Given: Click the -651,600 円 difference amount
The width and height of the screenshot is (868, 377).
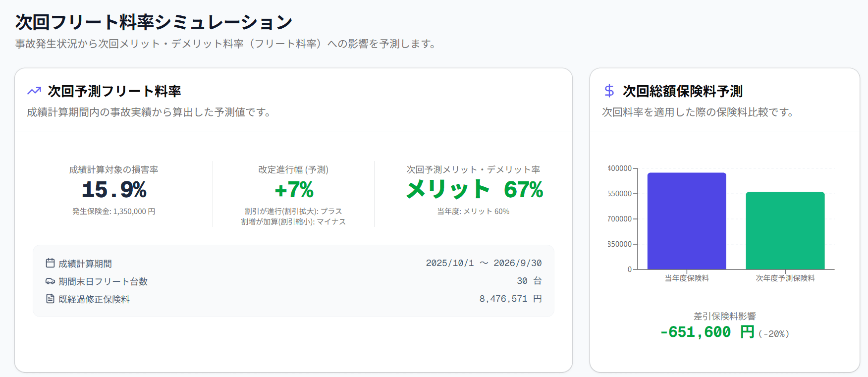Looking at the screenshot, I should pyautogui.click(x=707, y=332).
